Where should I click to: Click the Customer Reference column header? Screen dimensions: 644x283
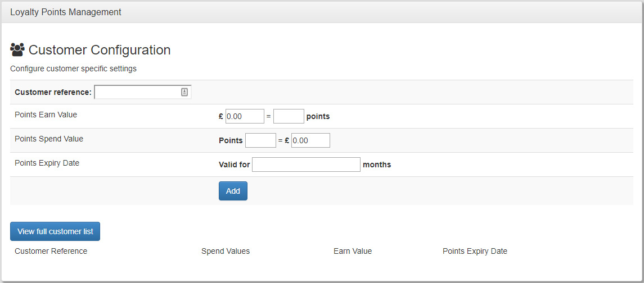tap(51, 251)
